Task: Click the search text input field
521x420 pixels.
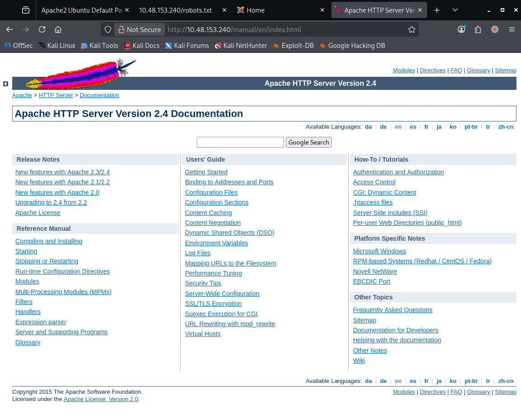Action: (x=240, y=142)
